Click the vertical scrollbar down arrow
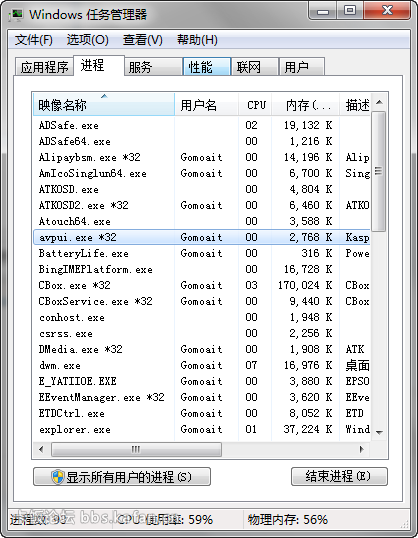This screenshot has width=418, height=538. click(379, 433)
